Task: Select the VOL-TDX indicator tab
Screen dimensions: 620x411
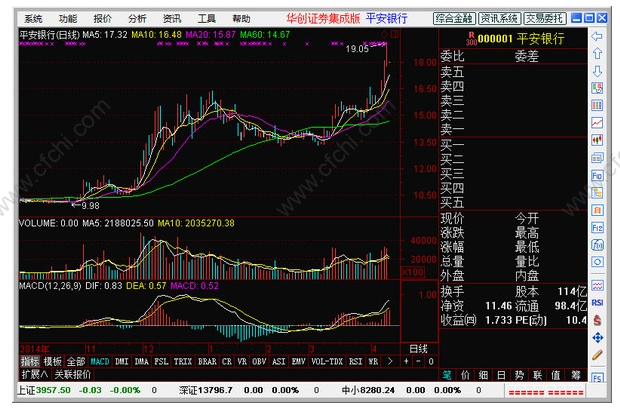Action: 327,361
